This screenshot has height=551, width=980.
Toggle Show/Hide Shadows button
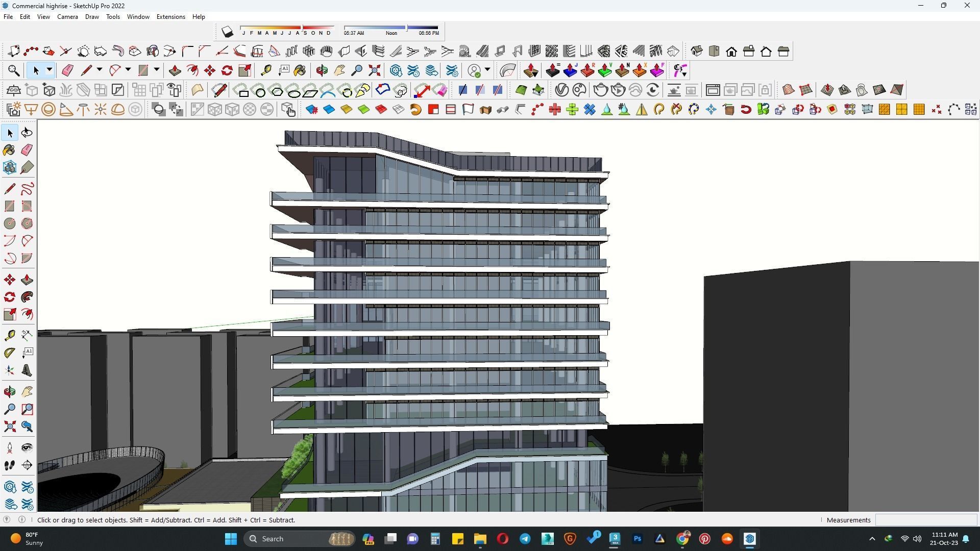[227, 32]
